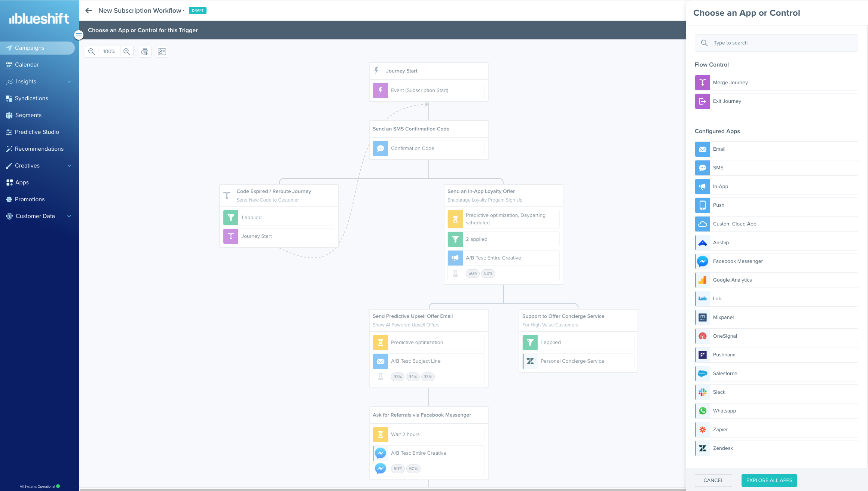Click the back arrow beside workflow title
The height and width of the screenshot is (491, 868).
[89, 10]
